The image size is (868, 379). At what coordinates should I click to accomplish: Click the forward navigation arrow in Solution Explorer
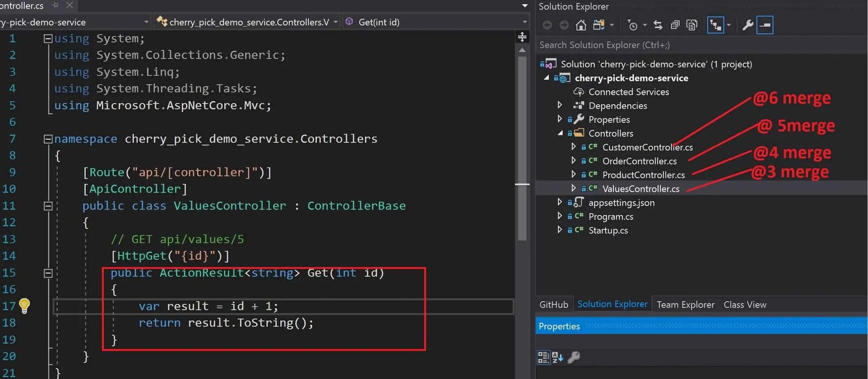tap(564, 25)
